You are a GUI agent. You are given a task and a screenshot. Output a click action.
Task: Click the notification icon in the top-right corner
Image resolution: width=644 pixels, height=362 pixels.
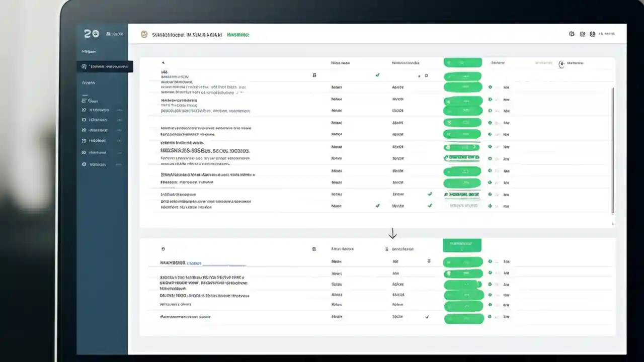[592, 34]
